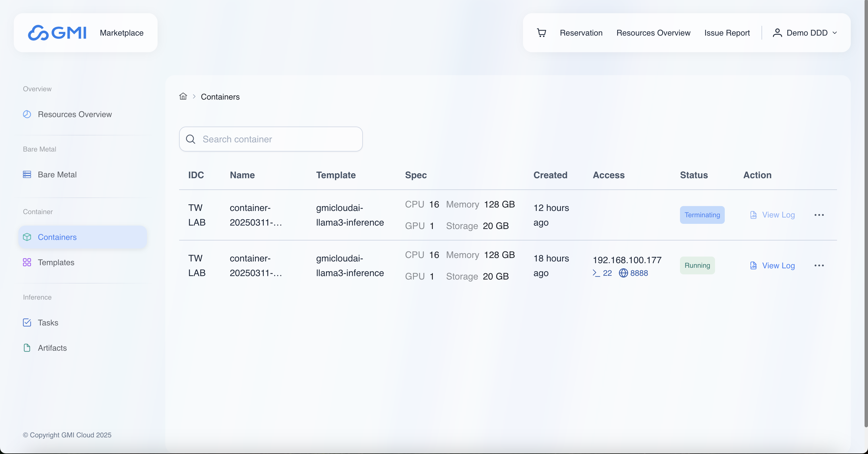Click the GMI cloud logo
This screenshot has height=454, width=868.
(57, 33)
